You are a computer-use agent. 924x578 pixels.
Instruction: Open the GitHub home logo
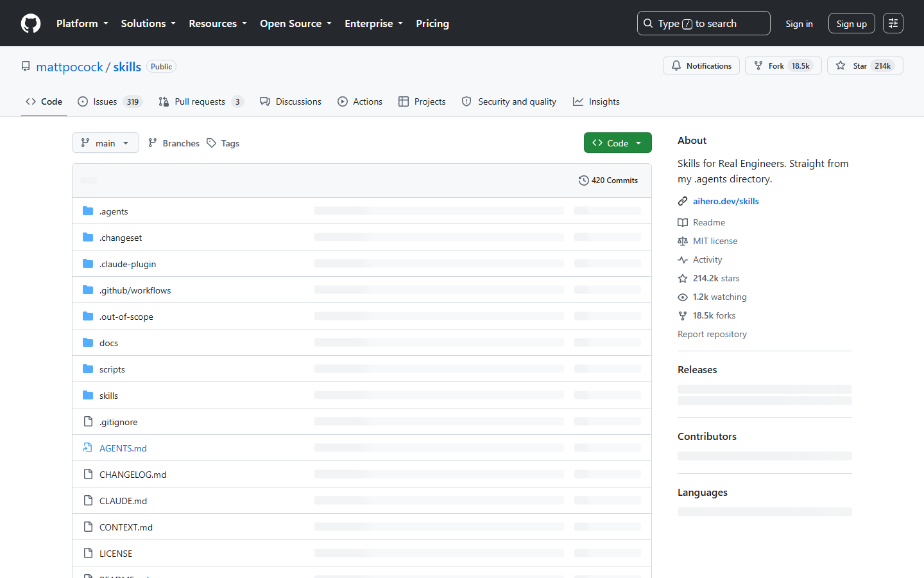point(31,23)
